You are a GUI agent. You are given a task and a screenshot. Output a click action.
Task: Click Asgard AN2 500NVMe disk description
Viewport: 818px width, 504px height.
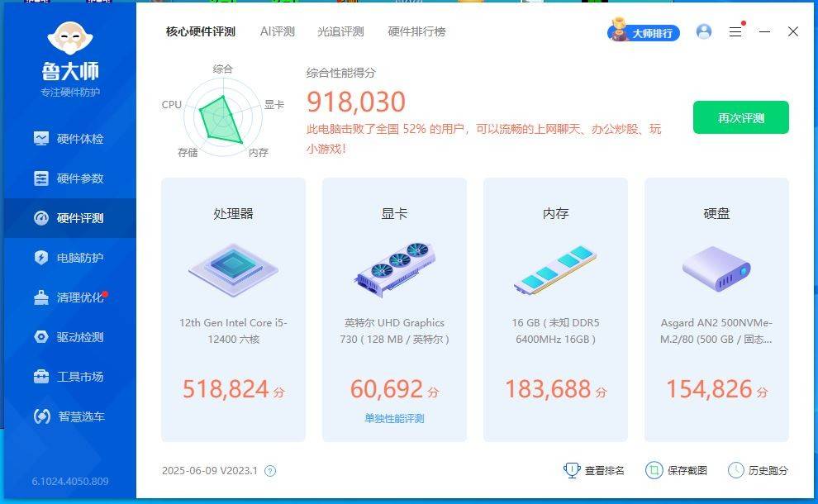tap(717, 330)
